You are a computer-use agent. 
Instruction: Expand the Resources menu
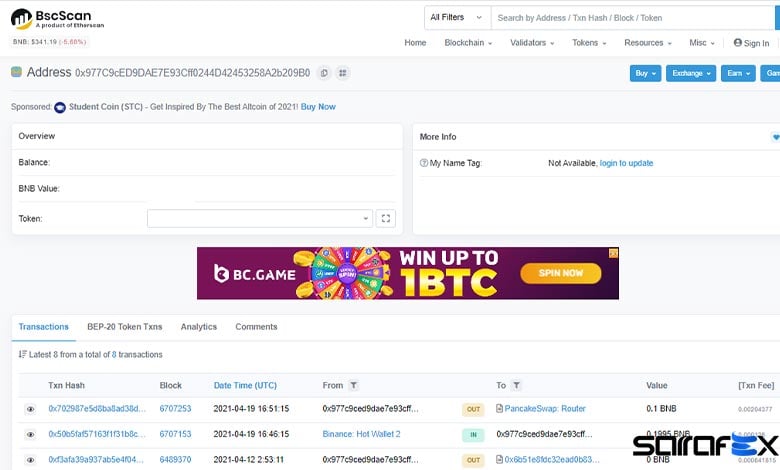click(648, 43)
